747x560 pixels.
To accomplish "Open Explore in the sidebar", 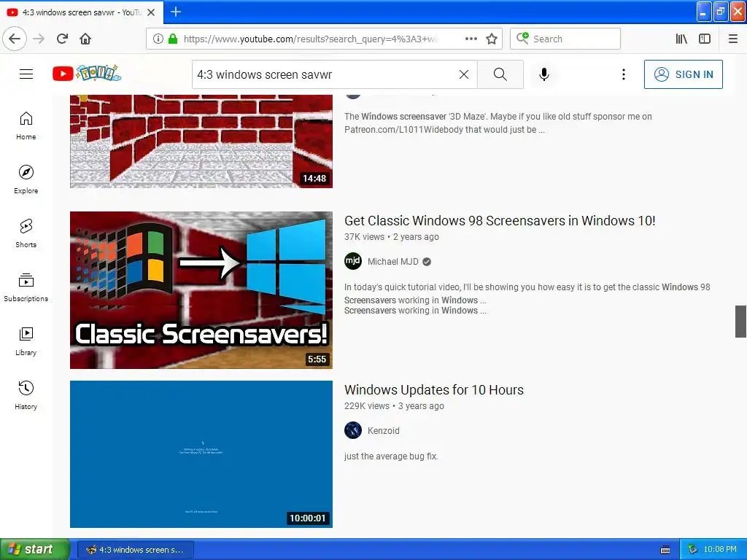I will pos(26,179).
